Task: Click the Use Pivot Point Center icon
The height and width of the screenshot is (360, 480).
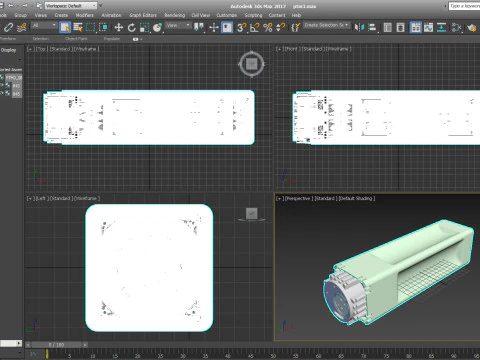Action: click(199, 27)
